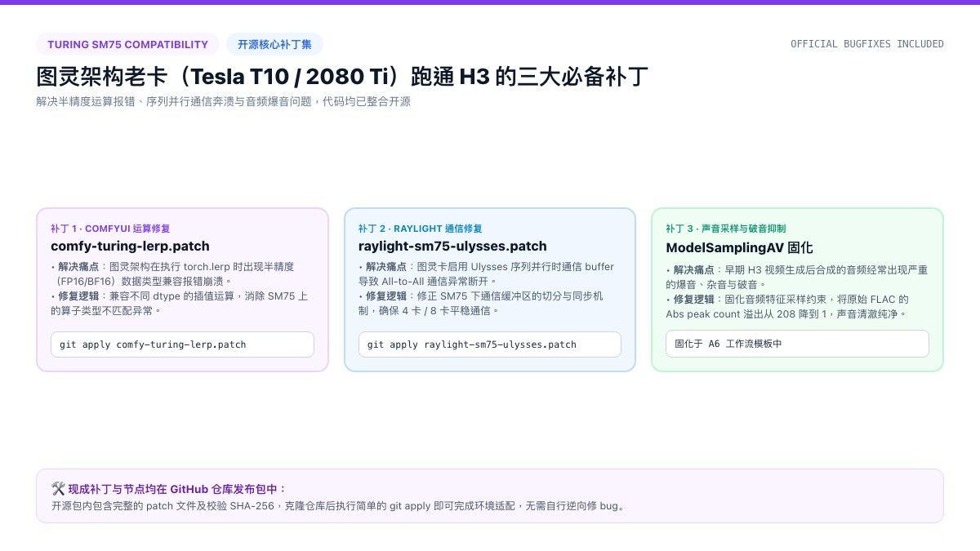
Task: Click 修复逻辑 in the ModelSamplingAV 固化 card
Action: (x=694, y=300)
